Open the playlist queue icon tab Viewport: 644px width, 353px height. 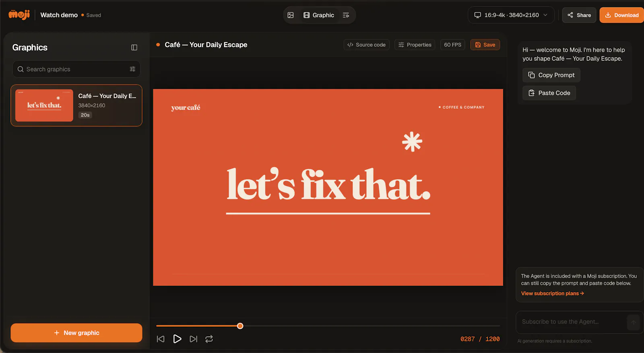[x=346, y=15]
